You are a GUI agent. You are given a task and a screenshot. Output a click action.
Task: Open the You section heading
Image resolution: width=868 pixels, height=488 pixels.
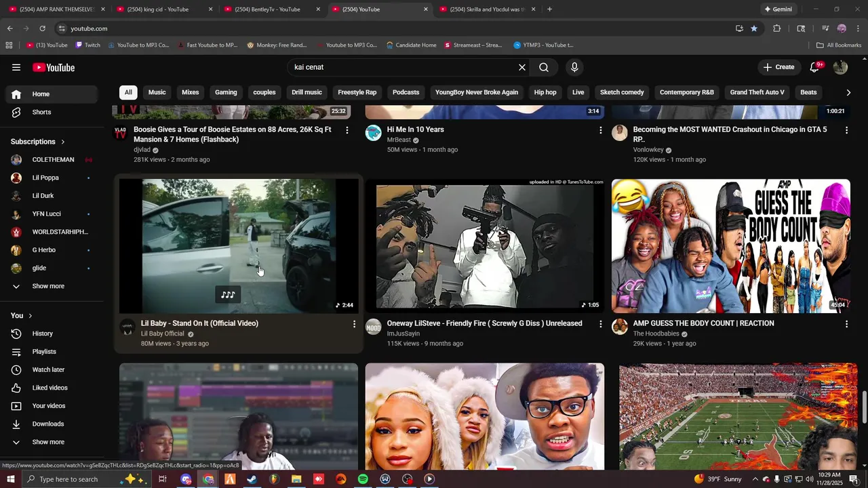point(22,315)
